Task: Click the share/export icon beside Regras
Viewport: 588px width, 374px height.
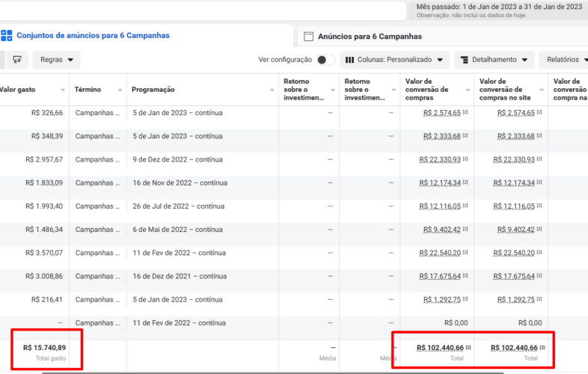Action: [x=17, y=60]
